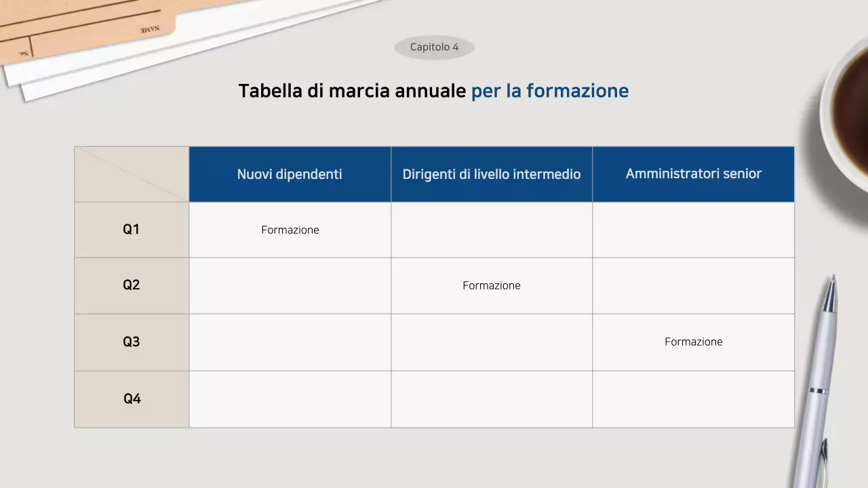Click Formazione cell in the Q2 row
Viewport: 868px width, 488px height.
(x=492, y=285)
